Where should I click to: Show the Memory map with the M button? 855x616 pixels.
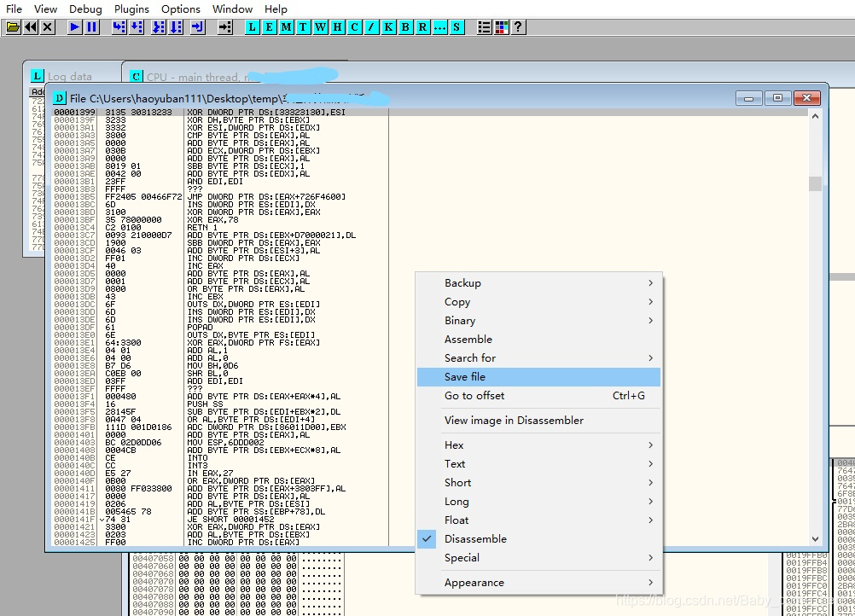[x=286, y=26]
